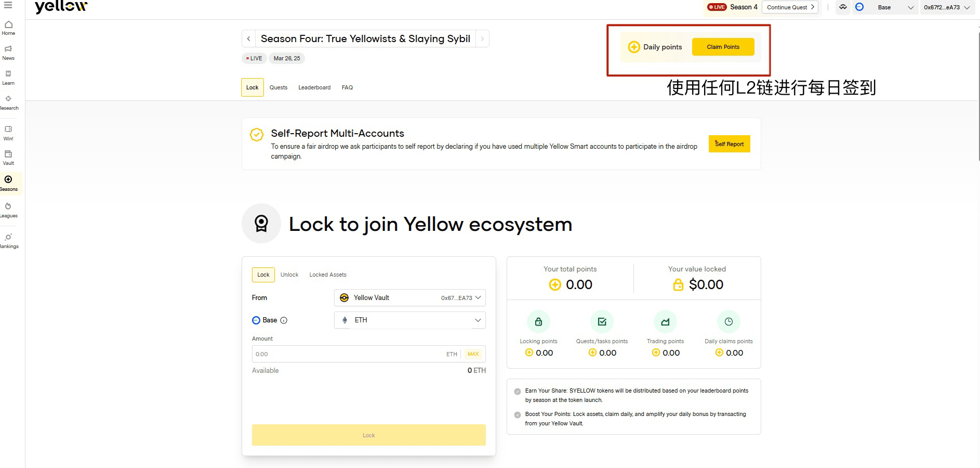
Task: Click the value locked padlock icon
Action: click(678, 284)
